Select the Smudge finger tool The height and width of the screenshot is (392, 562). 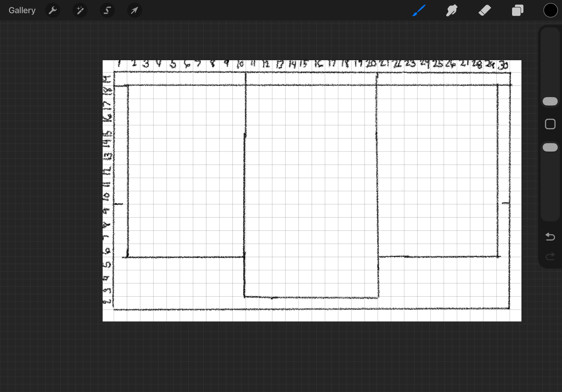[452, 11]
